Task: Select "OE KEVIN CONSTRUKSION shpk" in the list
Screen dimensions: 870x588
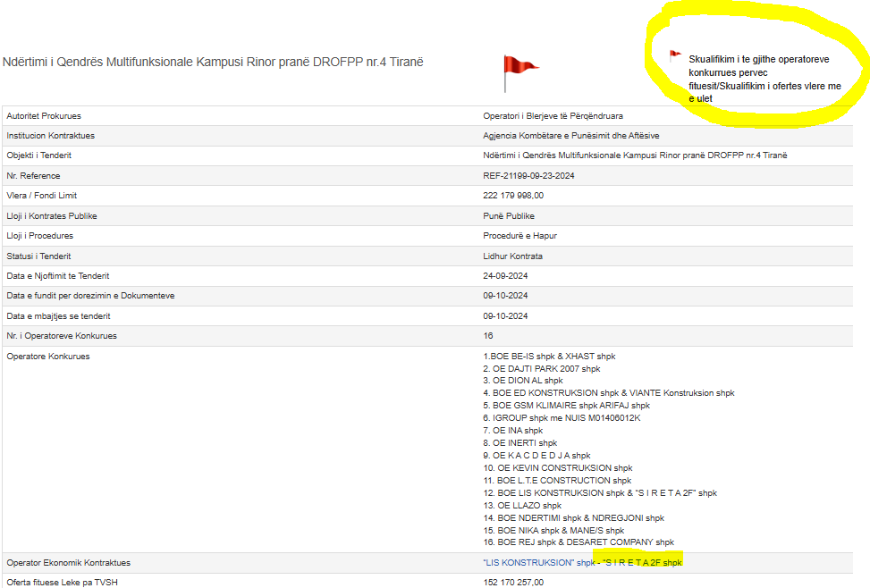Action: tap(557, 468)
